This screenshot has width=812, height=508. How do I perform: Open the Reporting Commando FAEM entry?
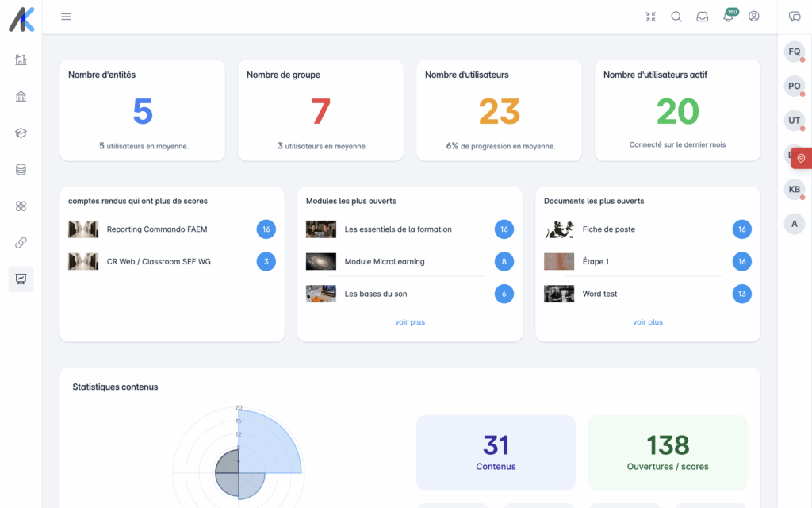pos(157,229)
